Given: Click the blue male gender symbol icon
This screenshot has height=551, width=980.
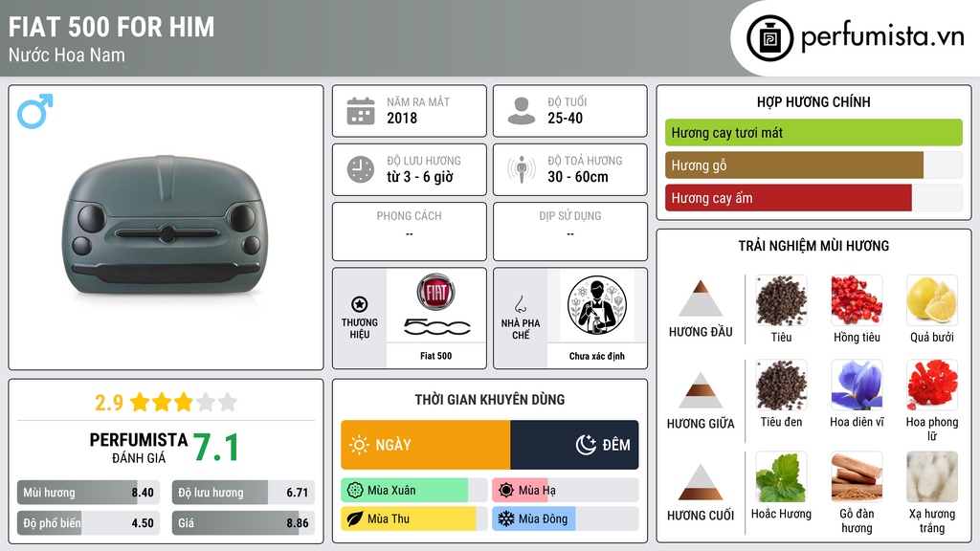Looking at the screenshot, I should (x=35, y=111).
